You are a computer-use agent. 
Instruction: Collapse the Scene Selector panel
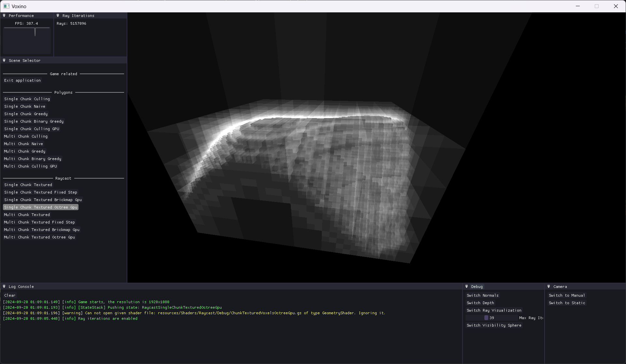(x=4, y=61)
